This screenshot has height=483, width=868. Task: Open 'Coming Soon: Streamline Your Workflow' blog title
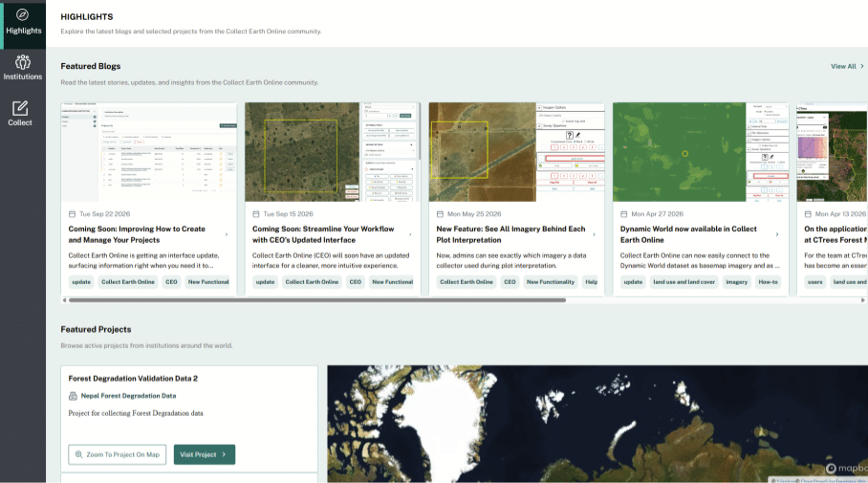pyautogui.click(x=323, y=234)
